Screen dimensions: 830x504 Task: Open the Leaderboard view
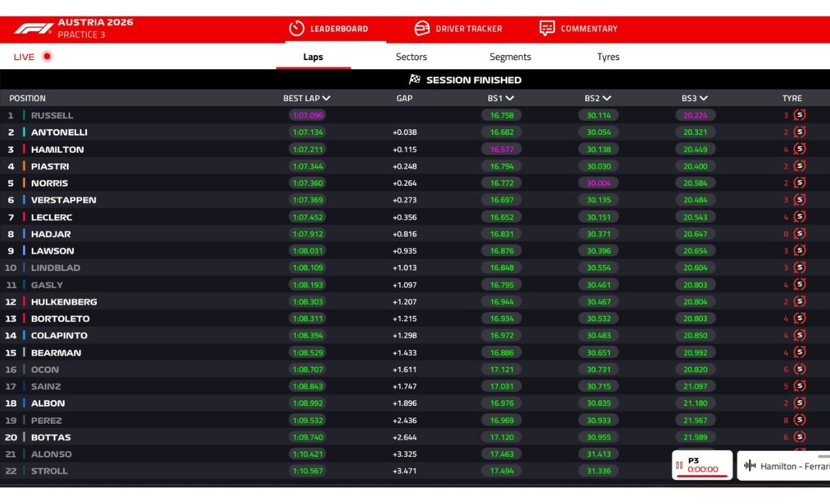point(329,28)
